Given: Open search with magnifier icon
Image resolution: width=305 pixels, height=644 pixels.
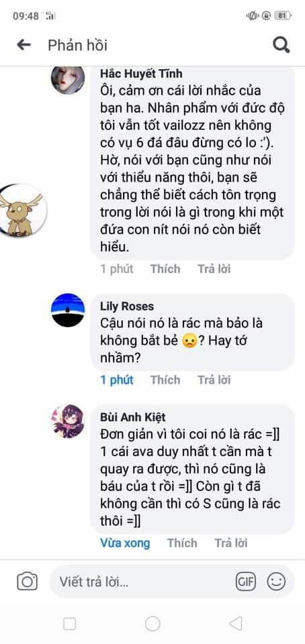Looking at the screenshot, I should (x=281, y=45).
